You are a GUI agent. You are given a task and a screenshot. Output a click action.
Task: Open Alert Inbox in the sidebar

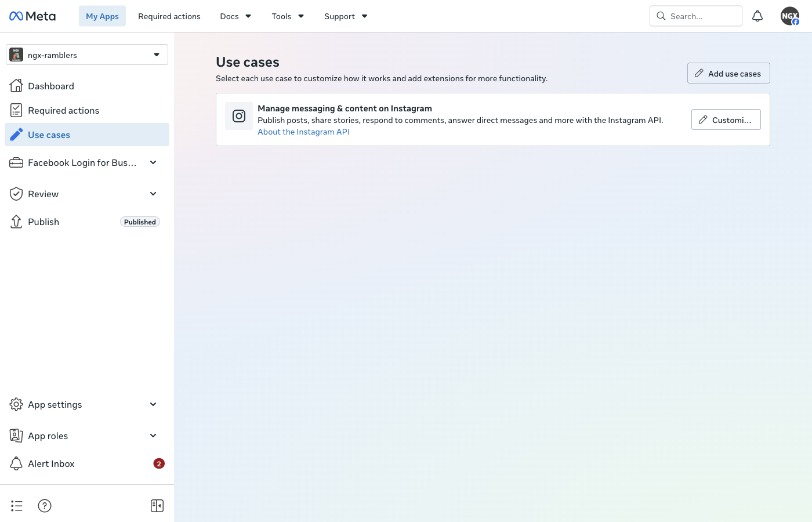click(x=87, y=463)
